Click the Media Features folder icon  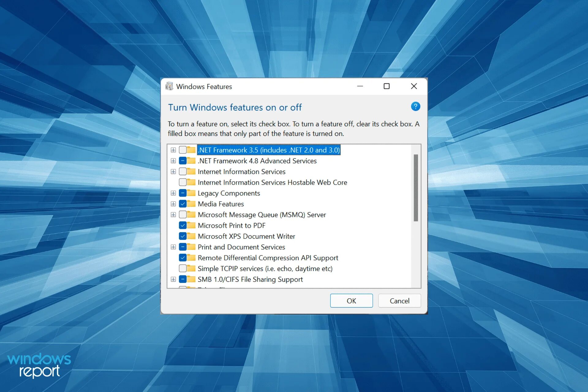point(191,204)
